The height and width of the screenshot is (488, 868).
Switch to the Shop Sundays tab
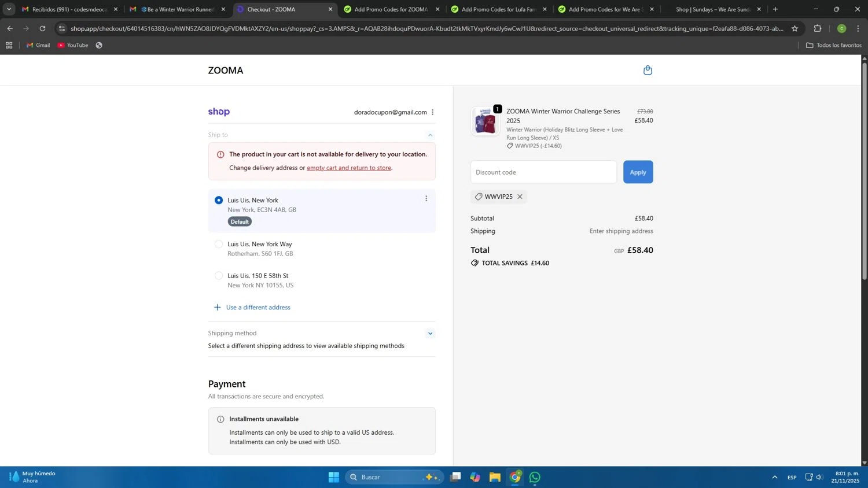coord(712,9)
